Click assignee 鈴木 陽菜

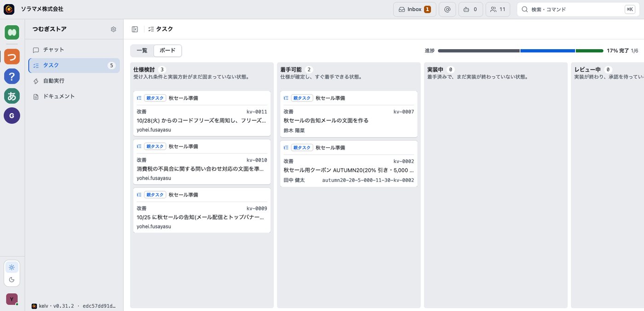[x=294, y=130]
